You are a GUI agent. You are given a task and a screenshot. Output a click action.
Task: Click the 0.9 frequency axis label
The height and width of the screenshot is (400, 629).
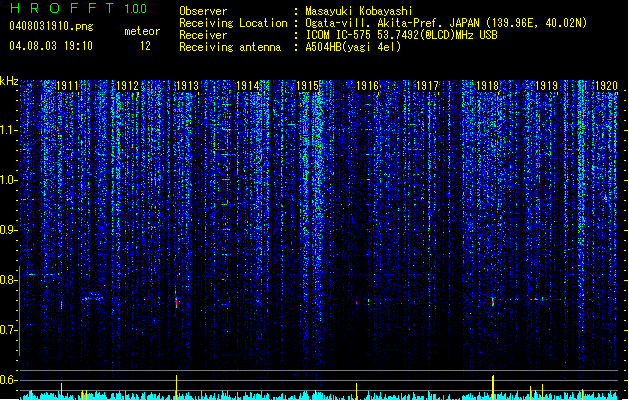pos(9,230)
